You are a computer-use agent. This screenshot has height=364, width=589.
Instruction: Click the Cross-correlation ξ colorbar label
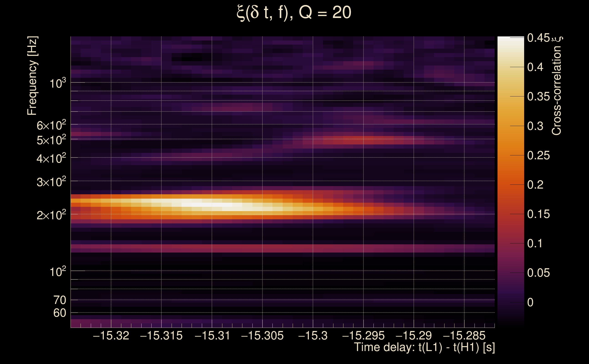(x=557, y=86)
